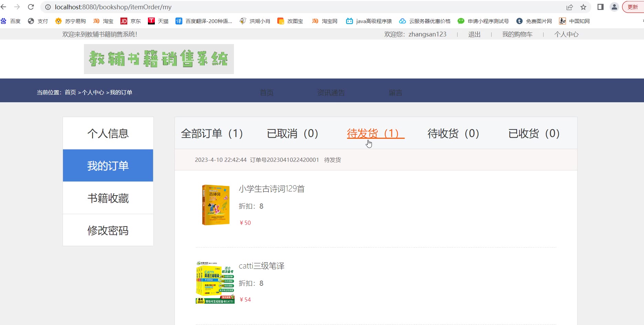Screen dimensions: 644x325
Task: Click the site information icon beside URL
Action: pyautogui.click(x=48, y=7)
